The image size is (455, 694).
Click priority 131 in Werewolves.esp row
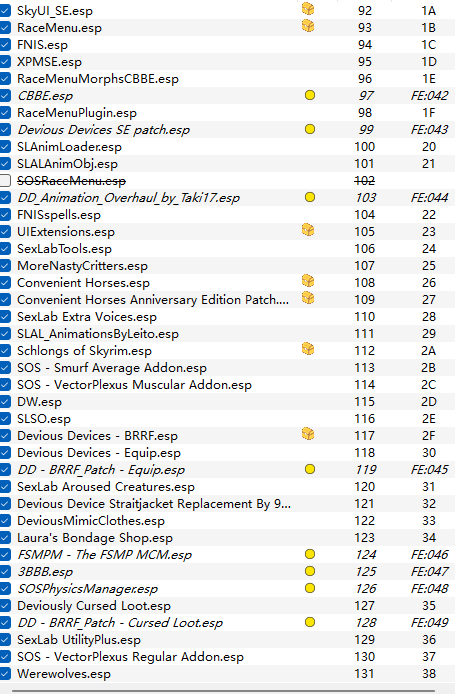pyautogui.click(x=365, y=674)
